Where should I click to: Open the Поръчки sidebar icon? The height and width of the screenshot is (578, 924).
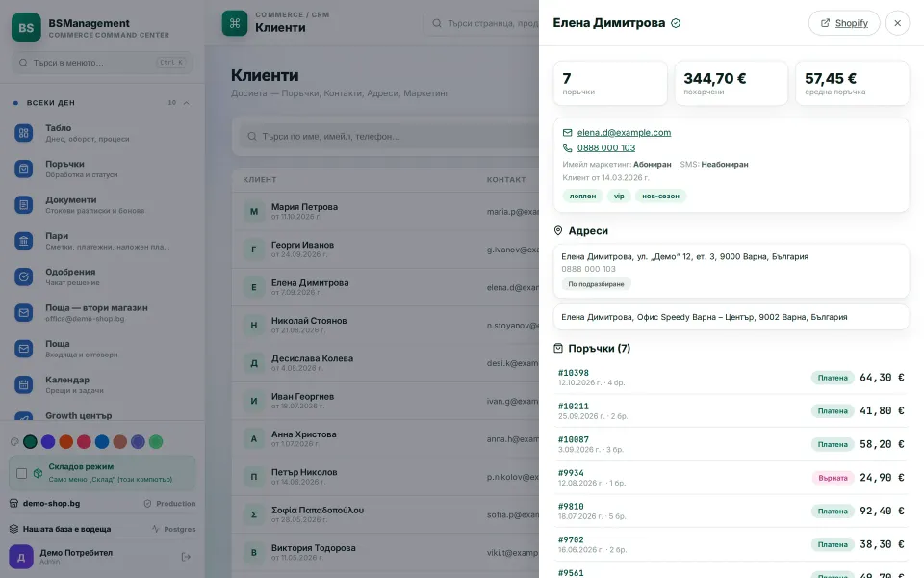click(x=23, y=169)
